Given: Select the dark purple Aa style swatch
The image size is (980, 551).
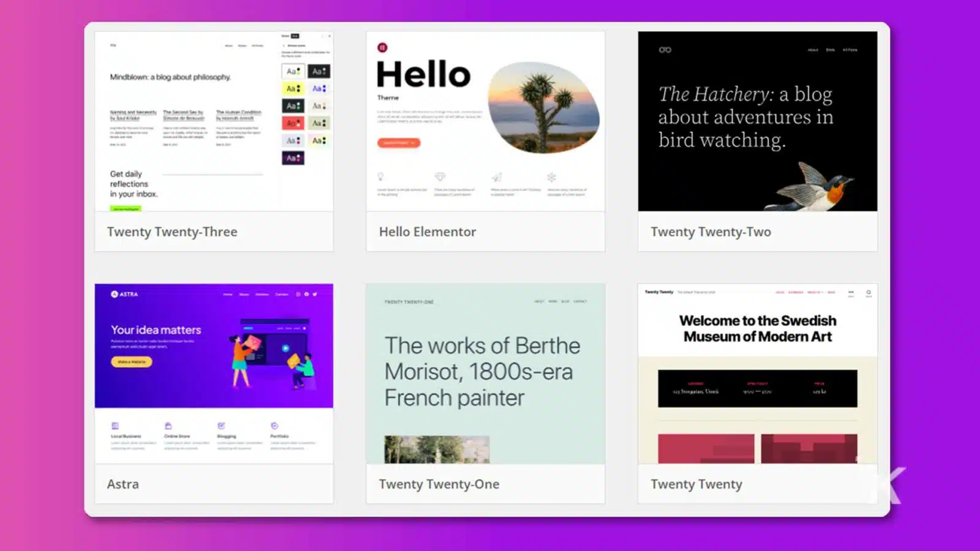Looking at the screenshot, I should 293,158.
